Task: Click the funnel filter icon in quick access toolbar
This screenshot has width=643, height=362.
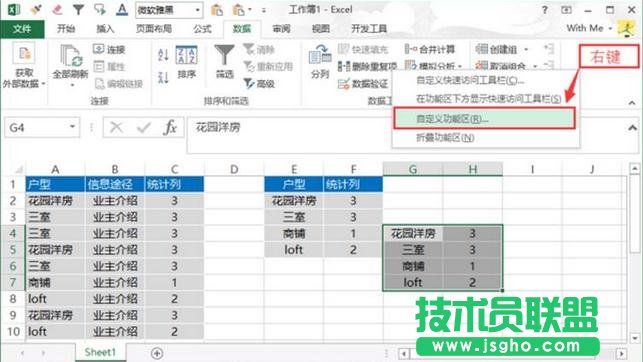Action: tap(78, 9)
